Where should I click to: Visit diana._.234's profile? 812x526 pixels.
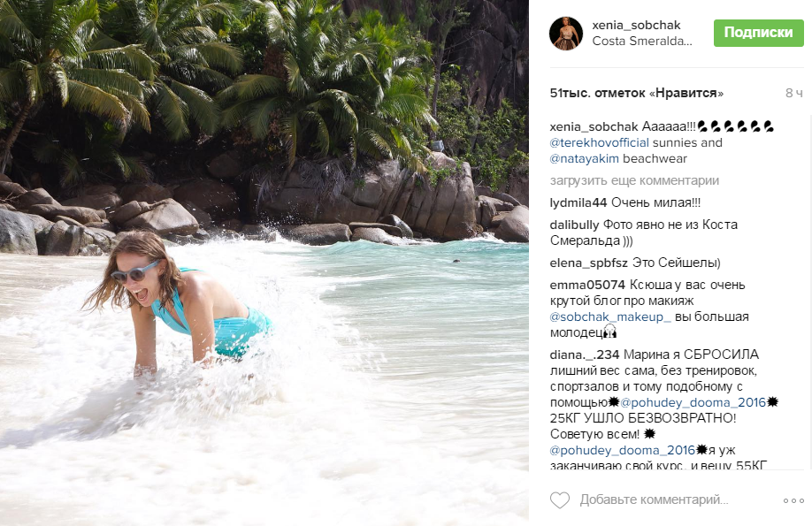click(578, 354)
